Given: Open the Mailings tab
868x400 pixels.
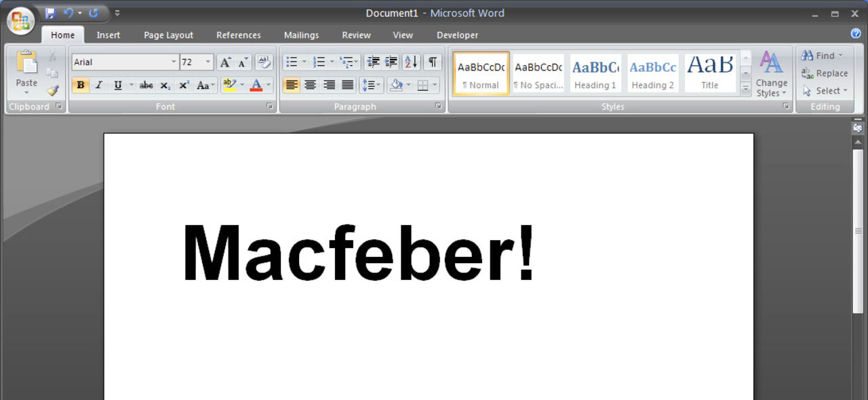Looking at the screenshot, I should tap(301, 35).
